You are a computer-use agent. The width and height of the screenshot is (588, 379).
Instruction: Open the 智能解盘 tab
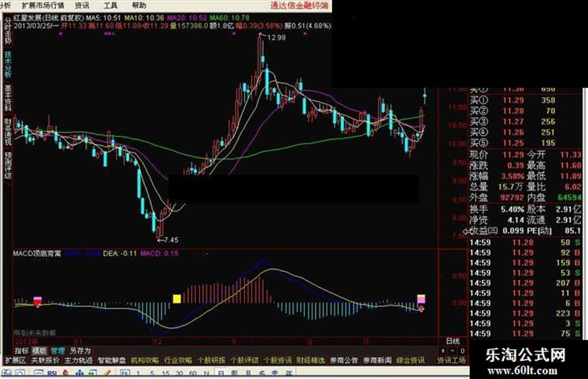[x=112, y=360]
